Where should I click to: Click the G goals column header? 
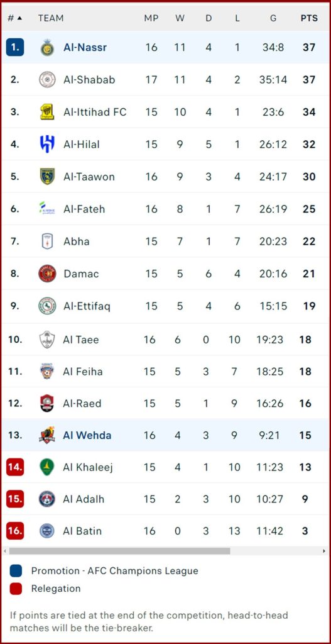pyautogui.click(x=273, y=18)
